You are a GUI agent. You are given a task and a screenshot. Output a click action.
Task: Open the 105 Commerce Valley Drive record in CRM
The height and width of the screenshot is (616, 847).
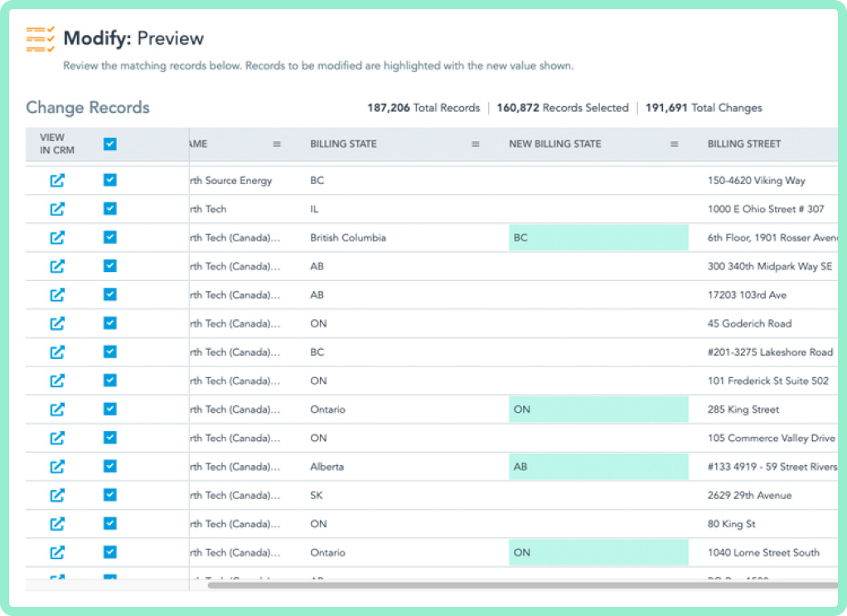57,439
